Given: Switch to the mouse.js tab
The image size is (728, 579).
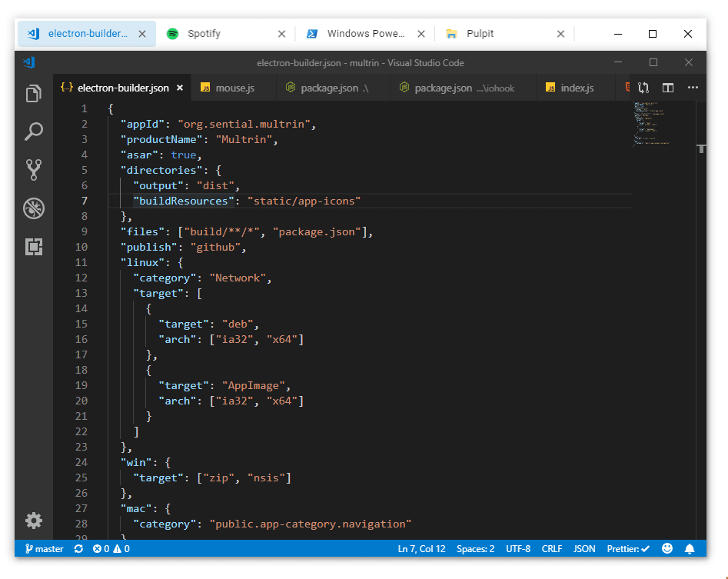Looking at the screenshot, I should 228,88.
